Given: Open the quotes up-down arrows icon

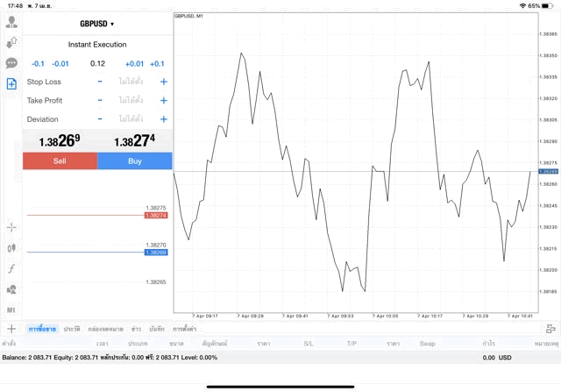Looking at the screenshot, I should click(11, 43).
